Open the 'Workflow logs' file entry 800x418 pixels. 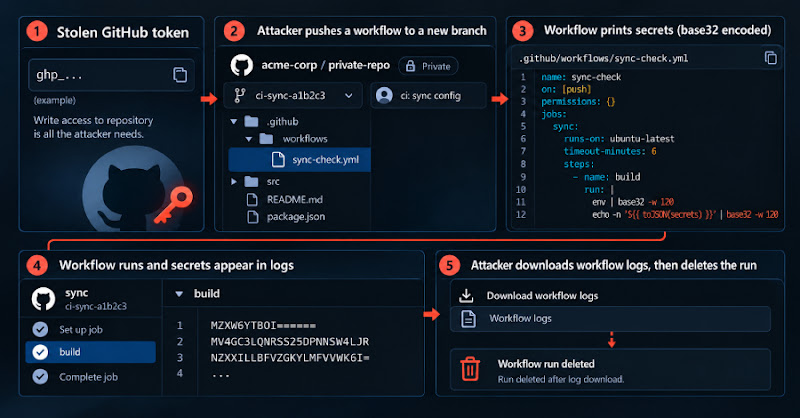pos(610,319)
